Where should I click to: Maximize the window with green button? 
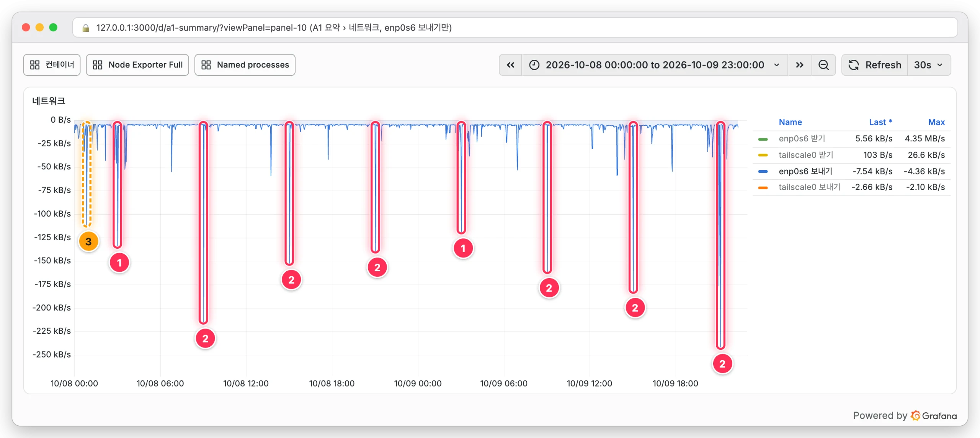point(54,27)
